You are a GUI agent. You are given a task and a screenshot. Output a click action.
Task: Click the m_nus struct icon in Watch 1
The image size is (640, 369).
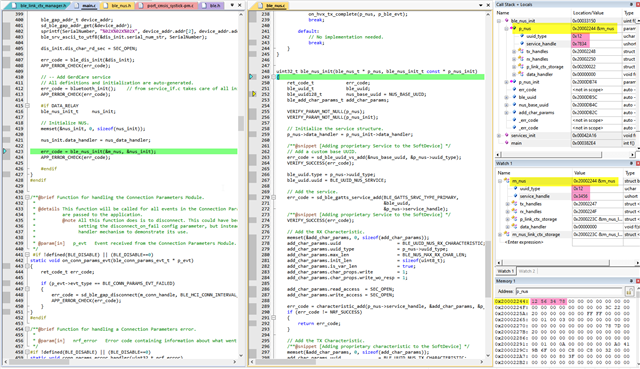[507, 181]
